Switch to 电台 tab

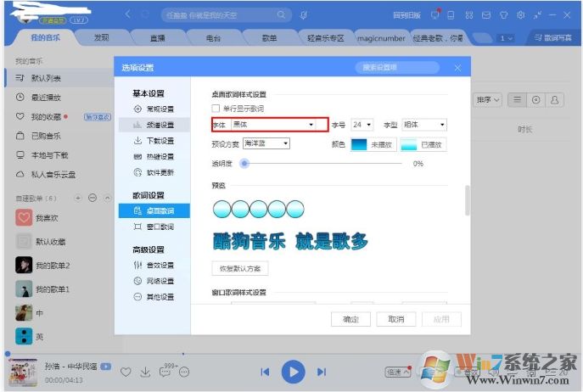213,38
